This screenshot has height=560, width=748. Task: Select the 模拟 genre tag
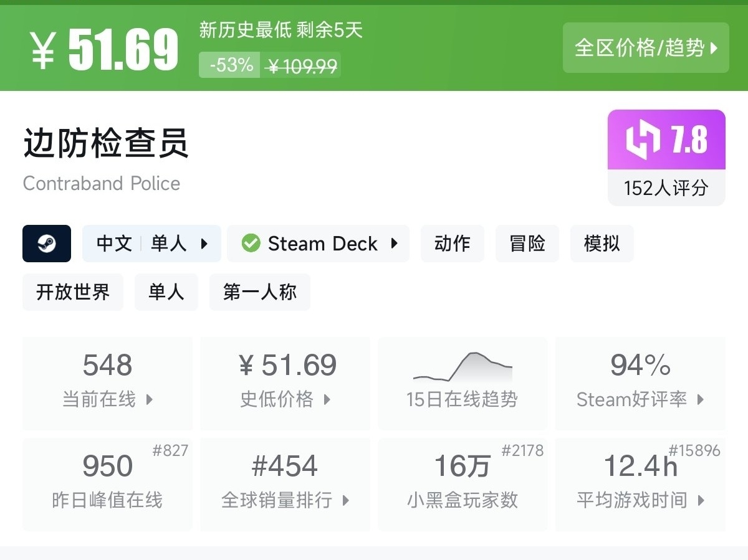tap(602, 244)
